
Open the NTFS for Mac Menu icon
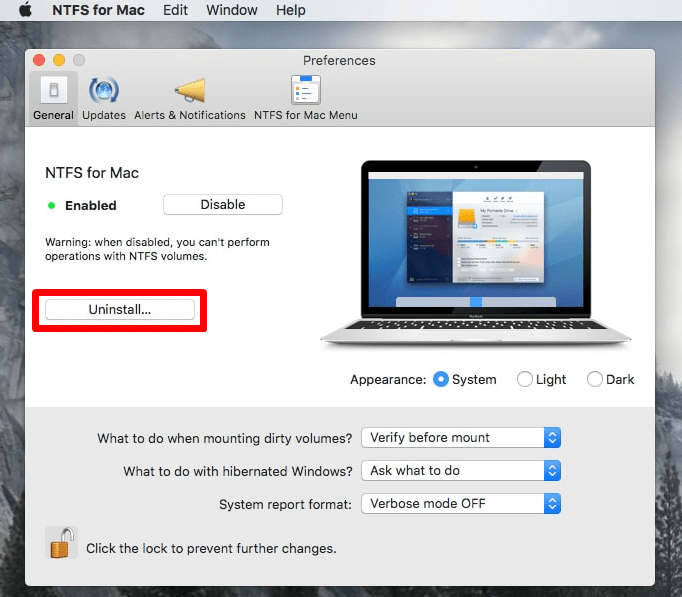[306, 90]
